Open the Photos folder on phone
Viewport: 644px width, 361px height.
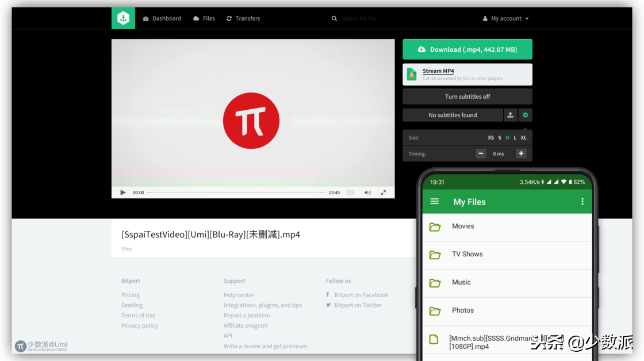click(507, 311)
